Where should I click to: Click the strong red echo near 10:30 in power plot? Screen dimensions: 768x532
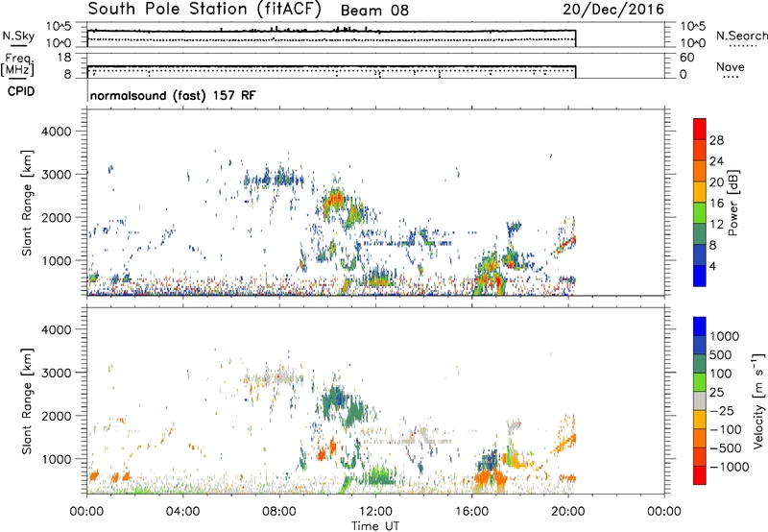point(335,200)
